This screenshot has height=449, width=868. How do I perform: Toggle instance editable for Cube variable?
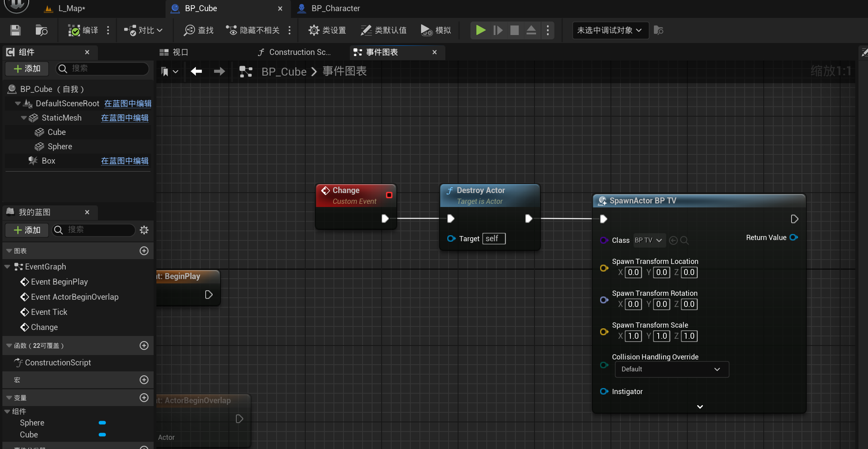102,435
